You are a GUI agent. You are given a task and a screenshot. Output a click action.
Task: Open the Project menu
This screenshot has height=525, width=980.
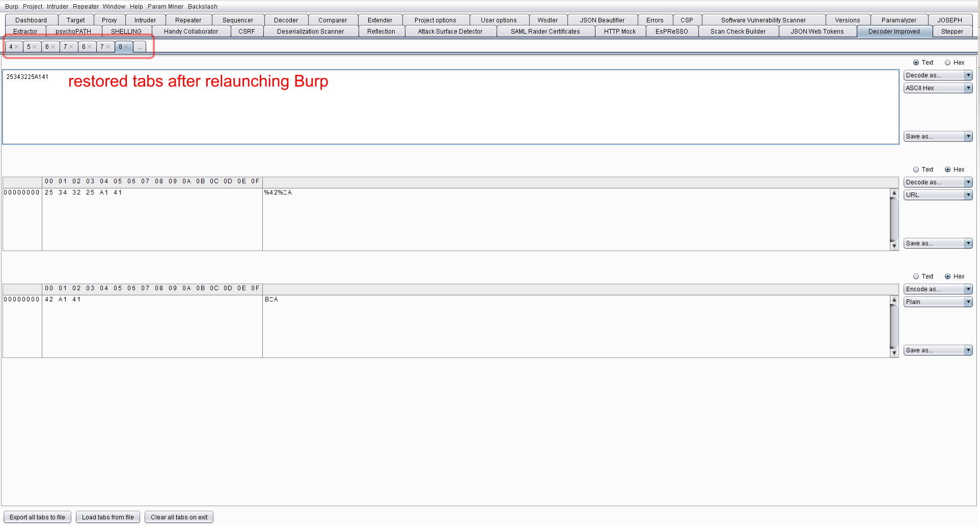point(33,7)
